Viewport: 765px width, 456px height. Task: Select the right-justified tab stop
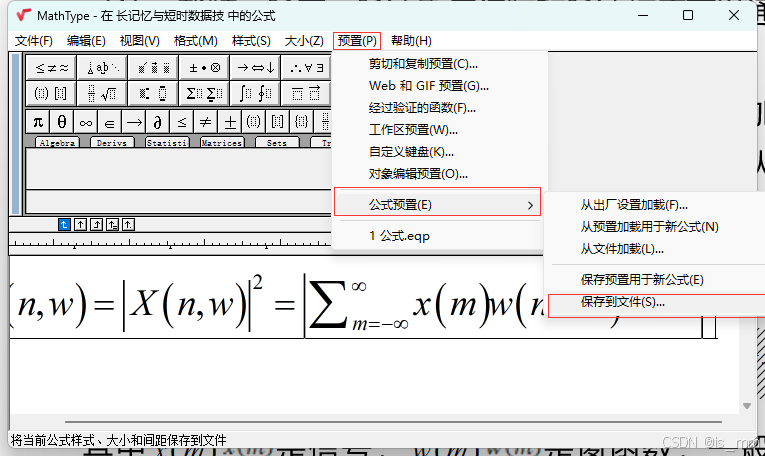point(97,224)
